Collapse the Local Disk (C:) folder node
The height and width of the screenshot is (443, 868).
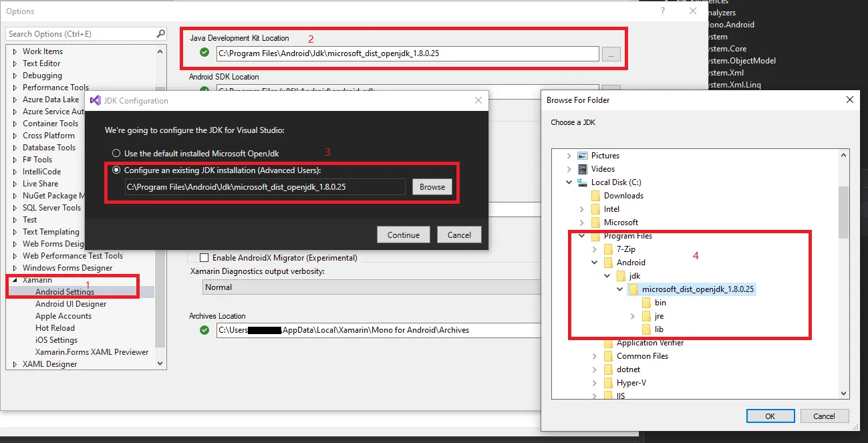point(569,182)
